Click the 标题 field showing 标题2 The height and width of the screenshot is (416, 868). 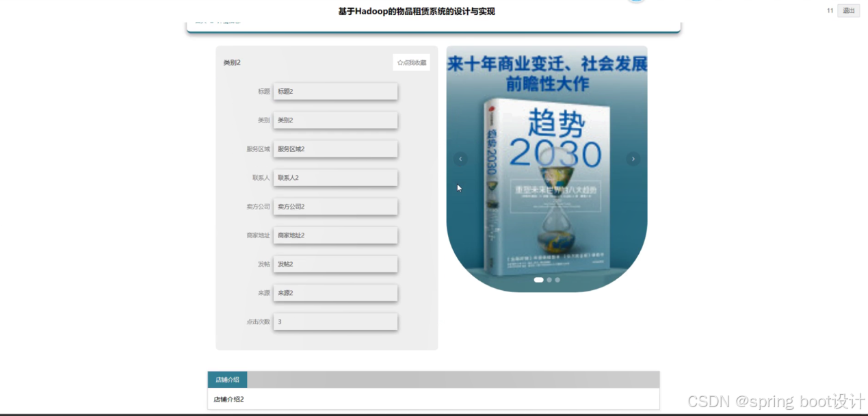click(x=335, y=91)
